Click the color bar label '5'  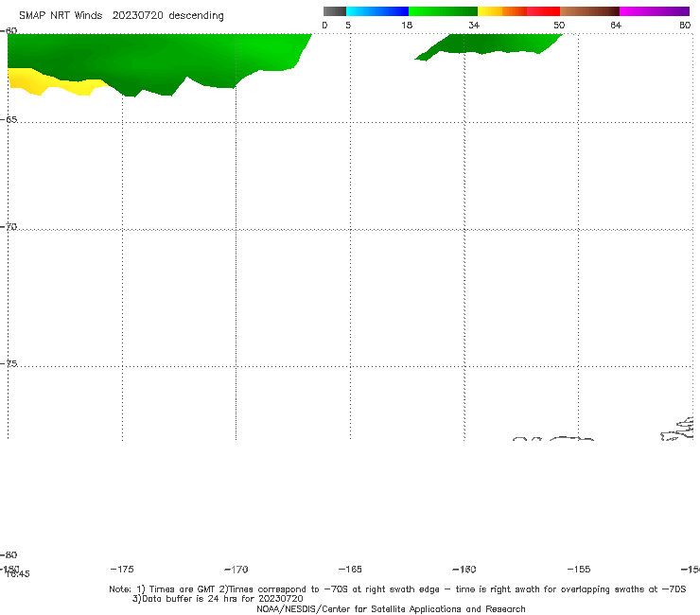pyautogui.click(x=348, y=26)
